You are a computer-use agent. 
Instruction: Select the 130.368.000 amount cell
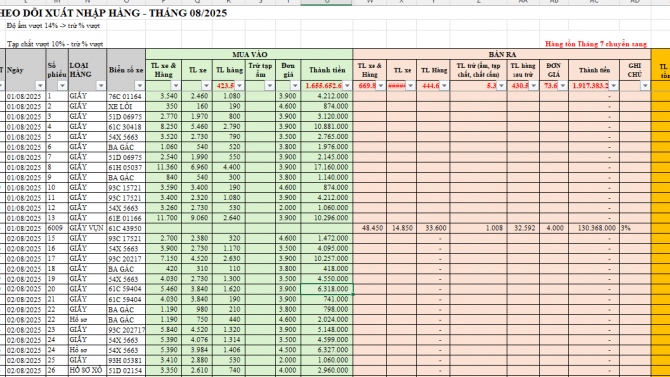click(x=594, y=228)
